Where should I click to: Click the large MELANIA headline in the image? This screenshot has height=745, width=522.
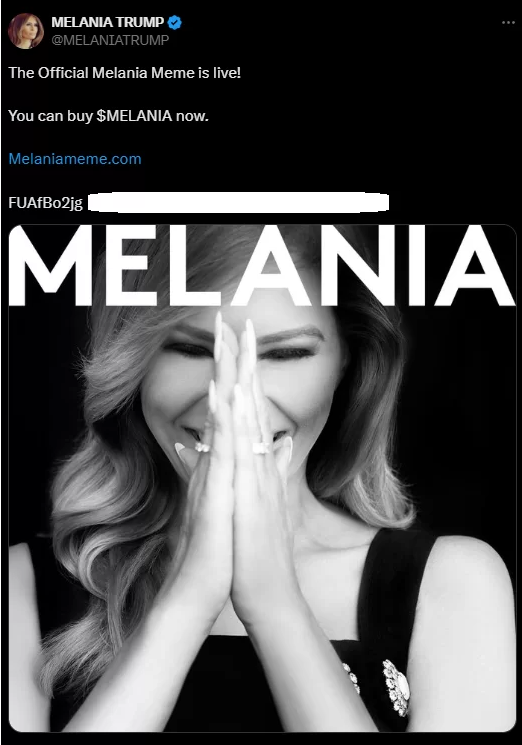coord(262,266)
